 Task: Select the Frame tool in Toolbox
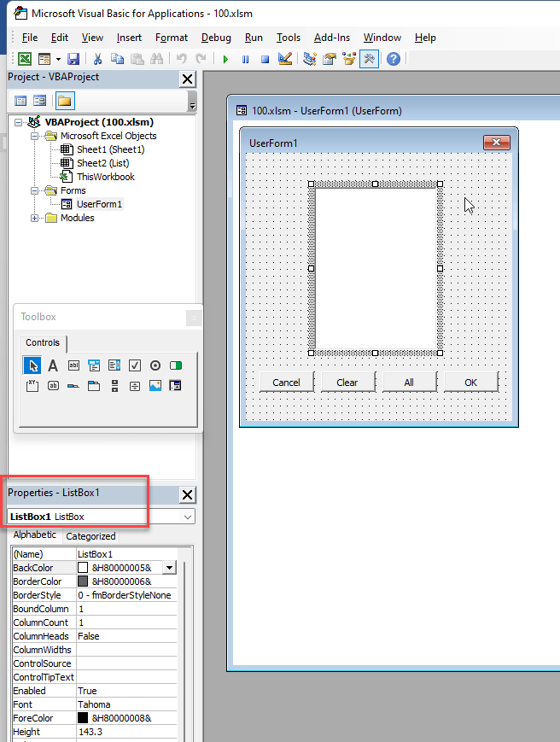coord(32,386)
